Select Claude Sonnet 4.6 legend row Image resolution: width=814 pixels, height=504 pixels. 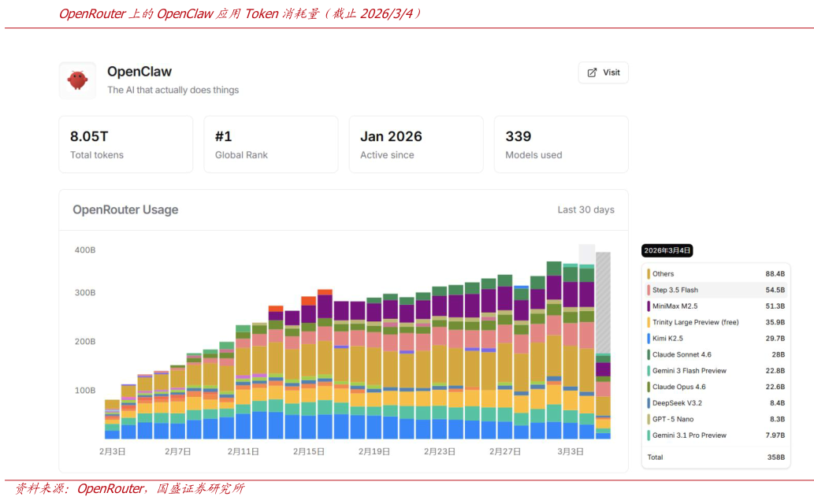tap(682, 354)
